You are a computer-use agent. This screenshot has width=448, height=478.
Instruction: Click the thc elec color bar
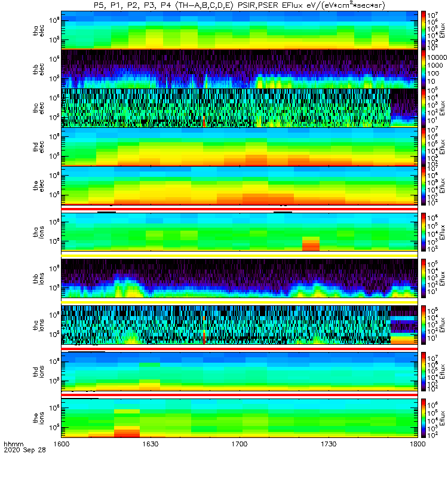pyautogui.click(x=424, y=108)
